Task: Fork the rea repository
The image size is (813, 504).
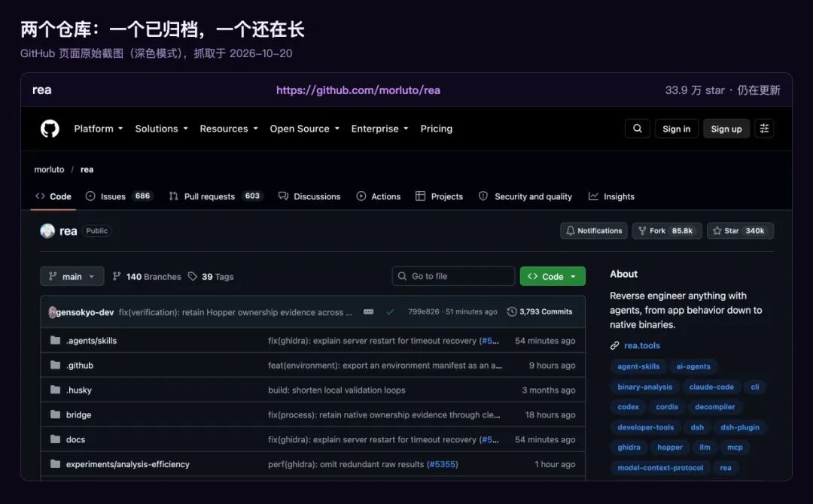Action: pos(667,231)
